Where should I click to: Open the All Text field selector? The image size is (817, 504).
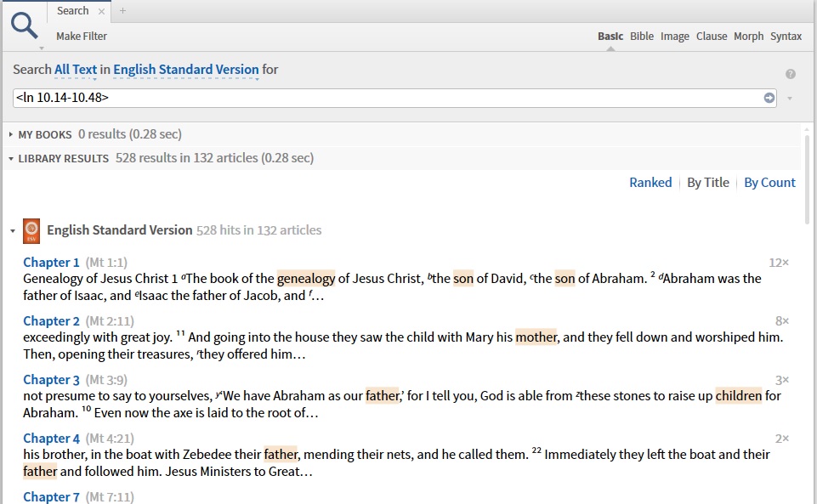coord(76,70)
